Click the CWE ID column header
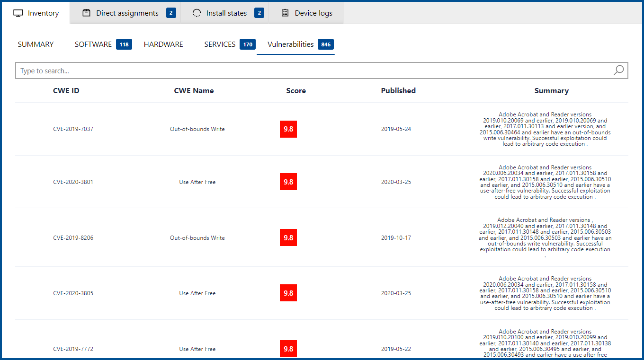 point(66,91)
